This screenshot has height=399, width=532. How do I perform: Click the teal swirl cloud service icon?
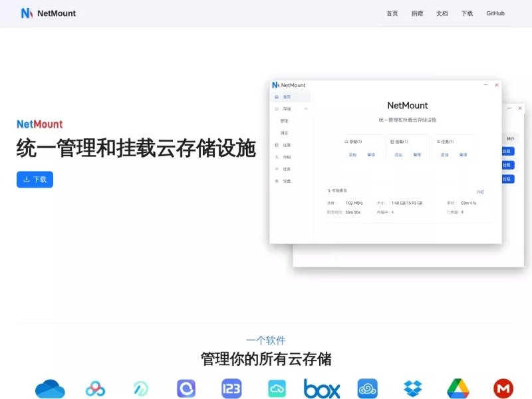(x=141, y=389)
